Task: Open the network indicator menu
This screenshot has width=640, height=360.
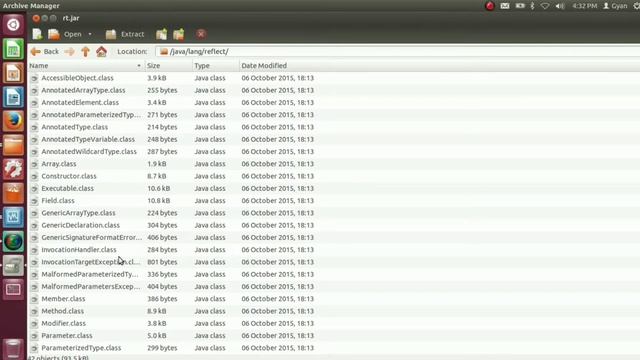Action: coord(545,6)
